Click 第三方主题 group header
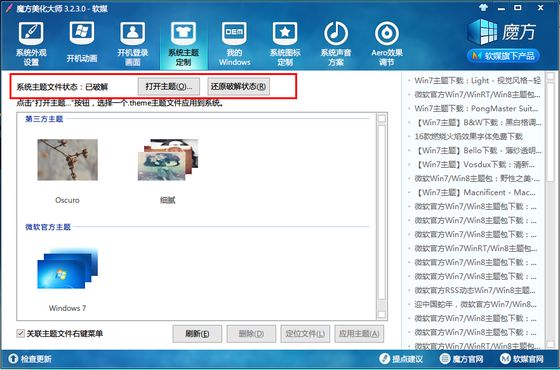 (x=44, y=119)
